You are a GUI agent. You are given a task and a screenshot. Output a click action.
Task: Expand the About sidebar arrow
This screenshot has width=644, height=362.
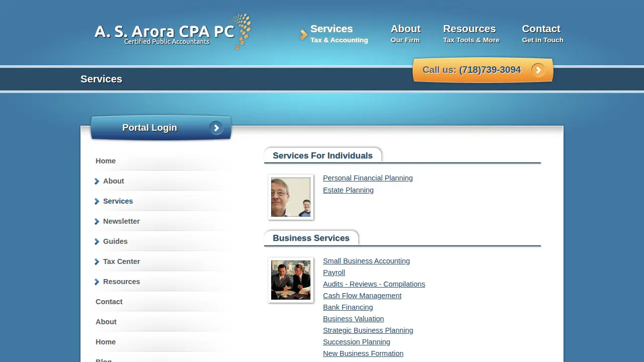coord(97,182)
